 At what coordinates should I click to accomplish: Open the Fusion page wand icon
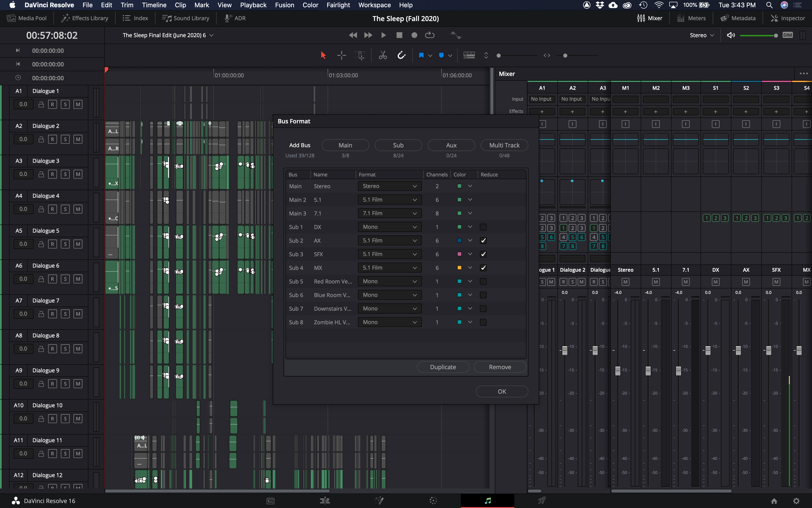[x=379, y=501]
